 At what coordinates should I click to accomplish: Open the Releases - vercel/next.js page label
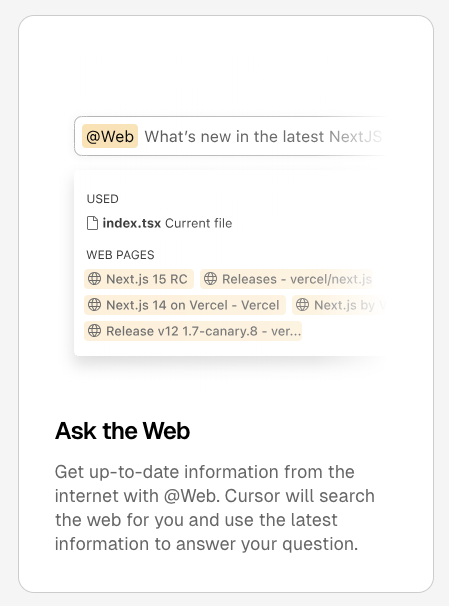[297, 279]
